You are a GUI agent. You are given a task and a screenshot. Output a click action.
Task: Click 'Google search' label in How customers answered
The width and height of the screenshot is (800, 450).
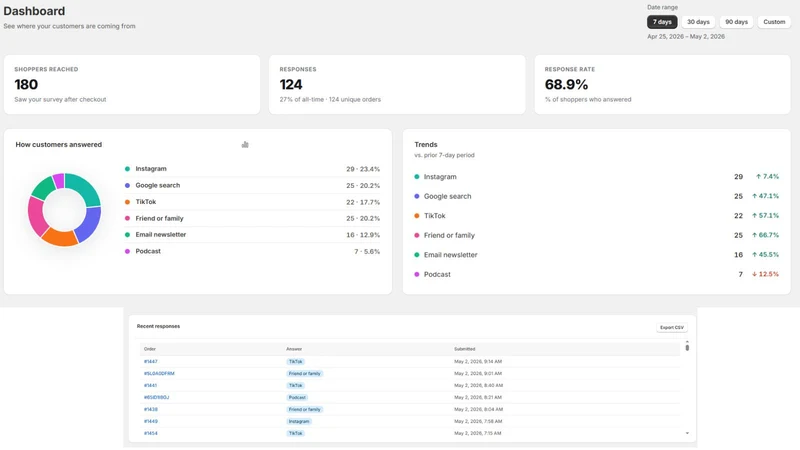158,185
